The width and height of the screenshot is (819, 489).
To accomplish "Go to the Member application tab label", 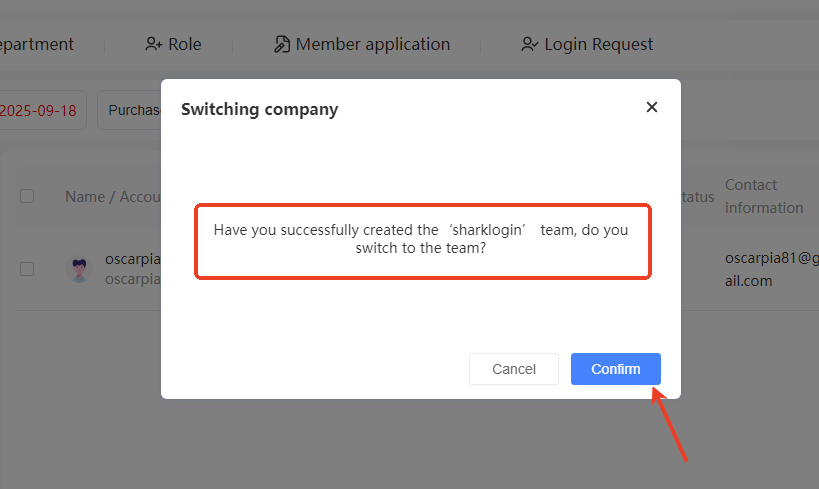I will [373, 44].
